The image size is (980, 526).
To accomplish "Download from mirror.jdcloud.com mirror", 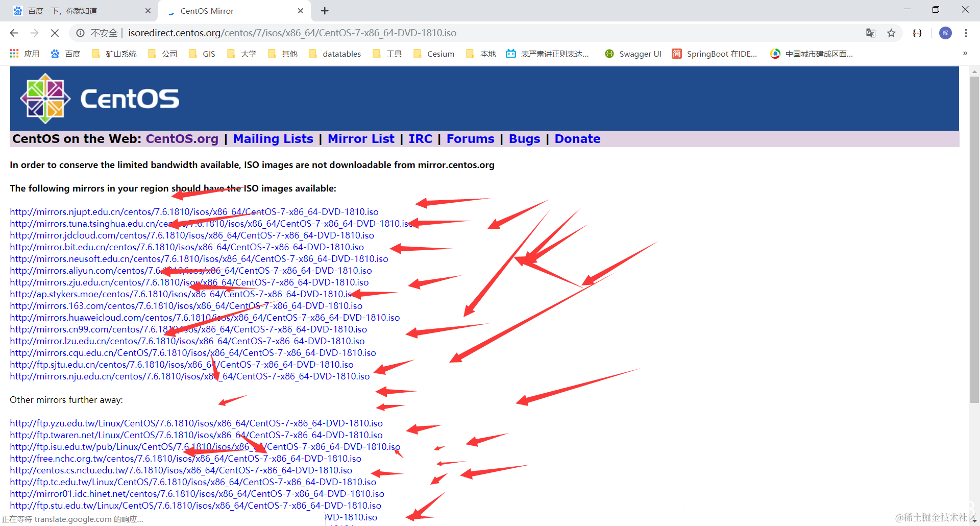I will pos(192,235).
